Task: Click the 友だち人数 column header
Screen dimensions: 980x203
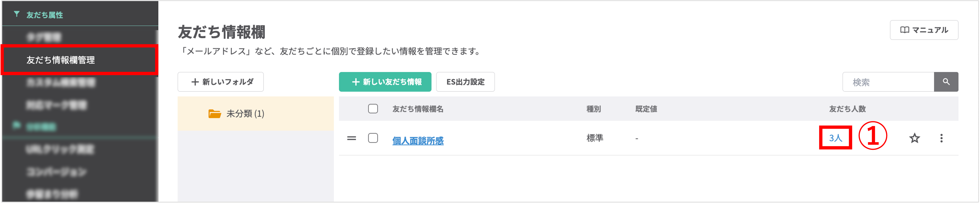Action: pos(847,109)
